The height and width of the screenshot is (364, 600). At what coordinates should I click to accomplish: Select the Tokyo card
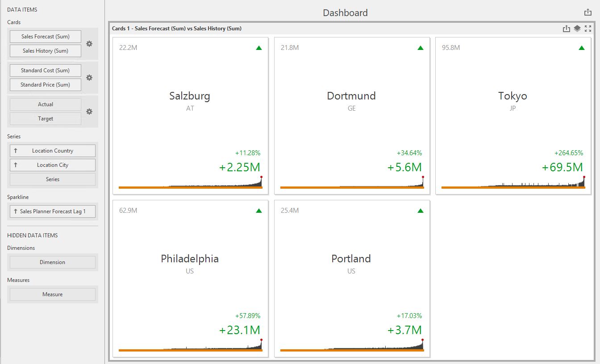click(513, 116)
